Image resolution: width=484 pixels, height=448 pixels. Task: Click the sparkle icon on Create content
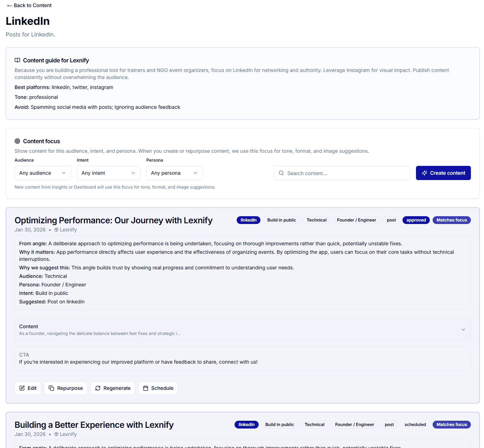(424, 173)
